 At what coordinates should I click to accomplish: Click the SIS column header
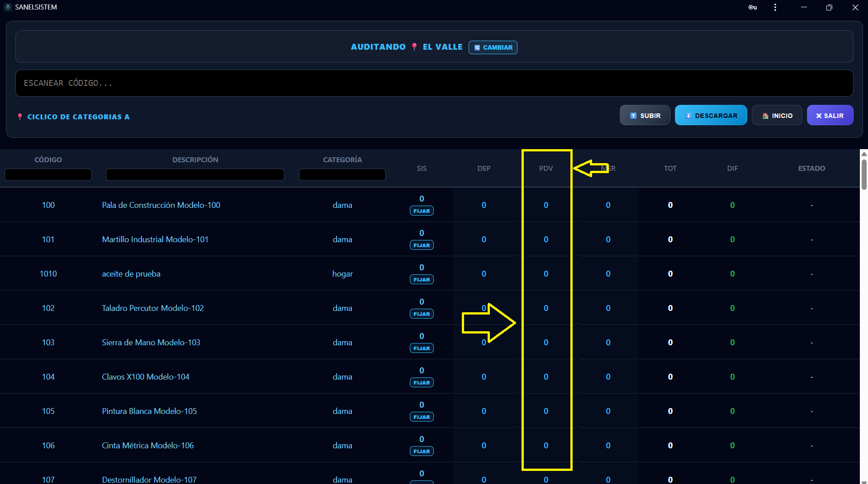(x=422, y=169)
